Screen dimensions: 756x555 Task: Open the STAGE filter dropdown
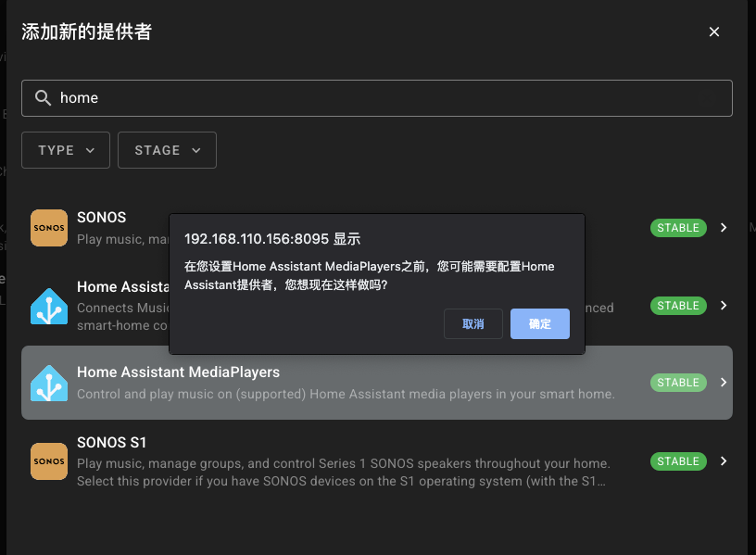(167, 150)
